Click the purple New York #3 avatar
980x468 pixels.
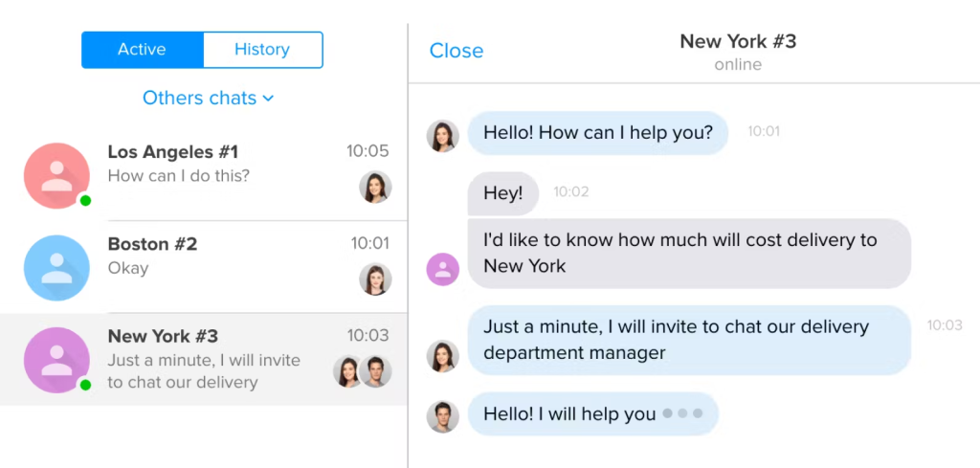click(56, 361)
